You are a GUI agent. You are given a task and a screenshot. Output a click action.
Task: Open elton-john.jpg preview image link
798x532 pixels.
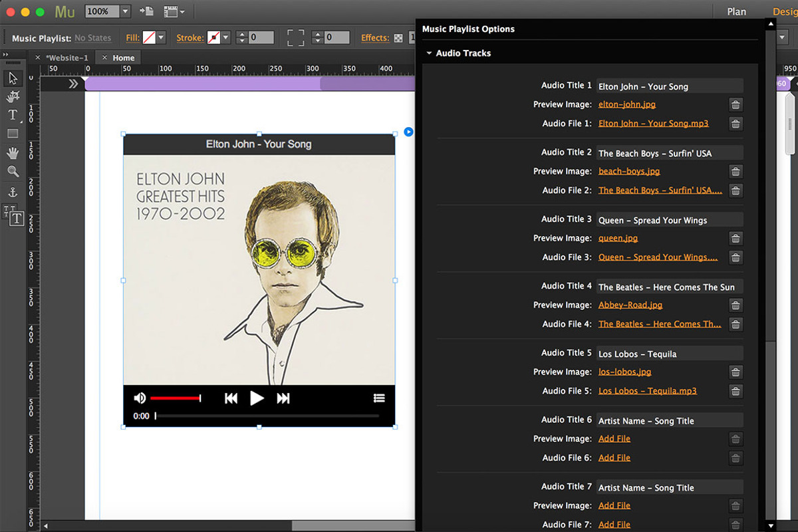click(x=627, y=104)
